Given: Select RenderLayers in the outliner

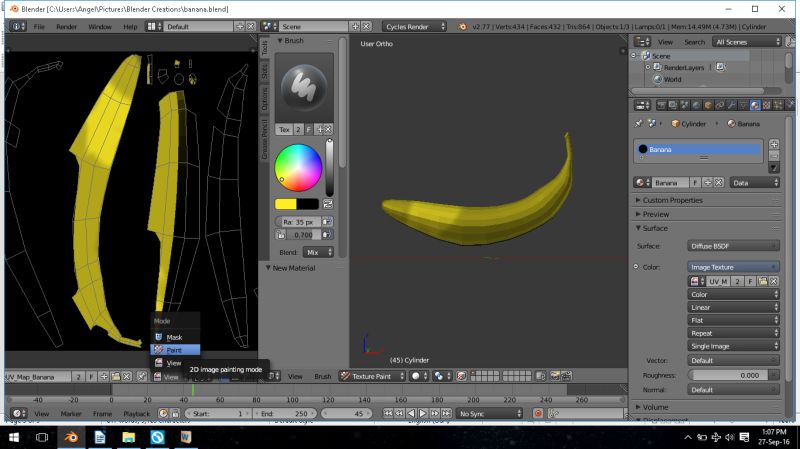Looking at the screenshot, I should click(684, 68).
